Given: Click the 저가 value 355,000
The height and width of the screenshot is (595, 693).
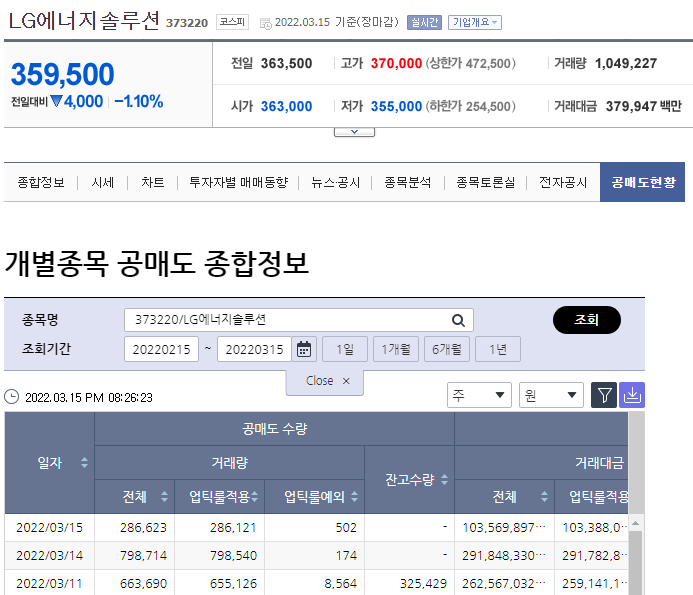Looking at the screenshot, I should [x=396, y=106].
